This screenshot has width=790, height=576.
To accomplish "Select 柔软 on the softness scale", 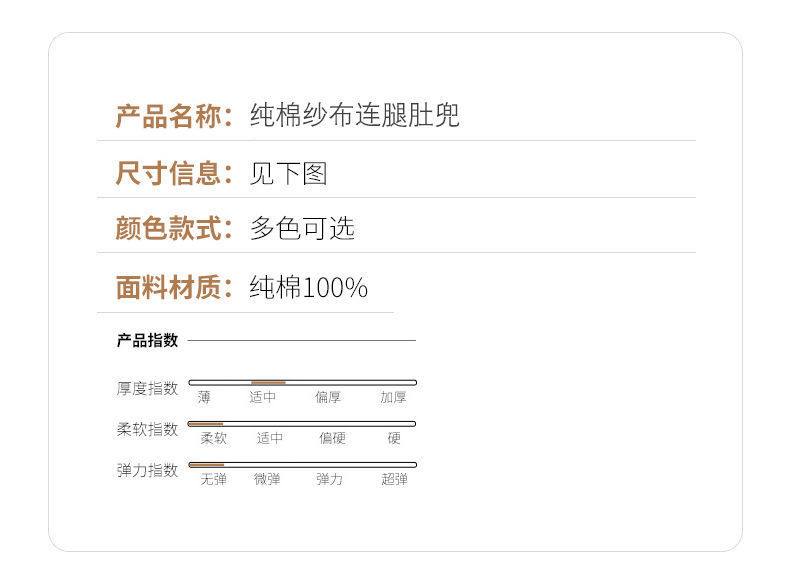I will (x=213, y=438).
